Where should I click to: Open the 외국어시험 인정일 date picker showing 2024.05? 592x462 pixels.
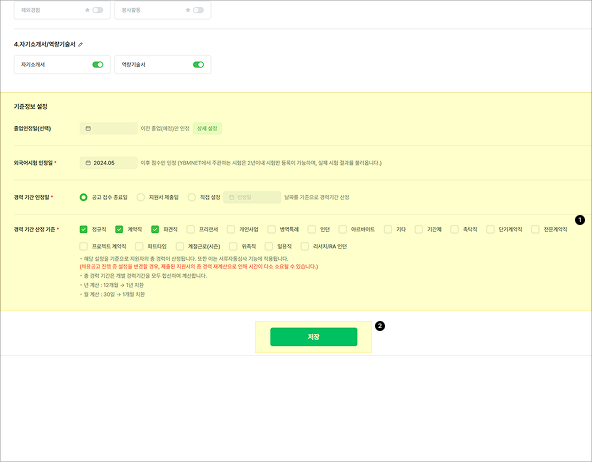click(x=109, y=163)
